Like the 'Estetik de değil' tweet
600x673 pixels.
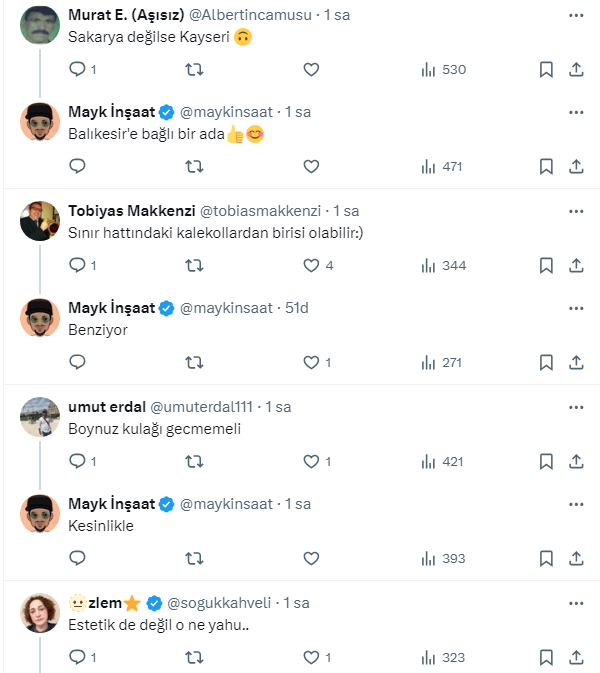311,657
